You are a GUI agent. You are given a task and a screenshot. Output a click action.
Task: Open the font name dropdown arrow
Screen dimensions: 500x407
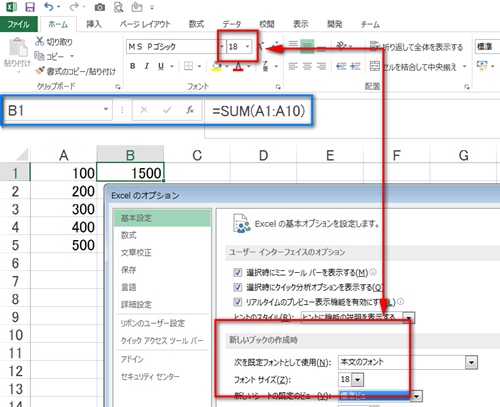222,47
